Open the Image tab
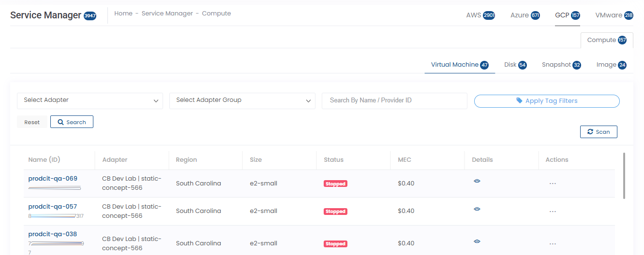The width and height of the screenshot is (644, 255). pyautogui.click(x=611, y=65)
